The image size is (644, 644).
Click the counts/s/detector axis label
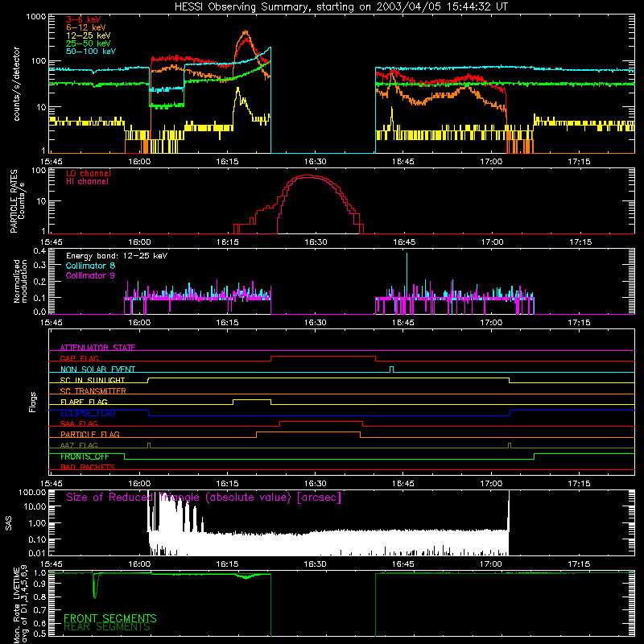point(16,84)
